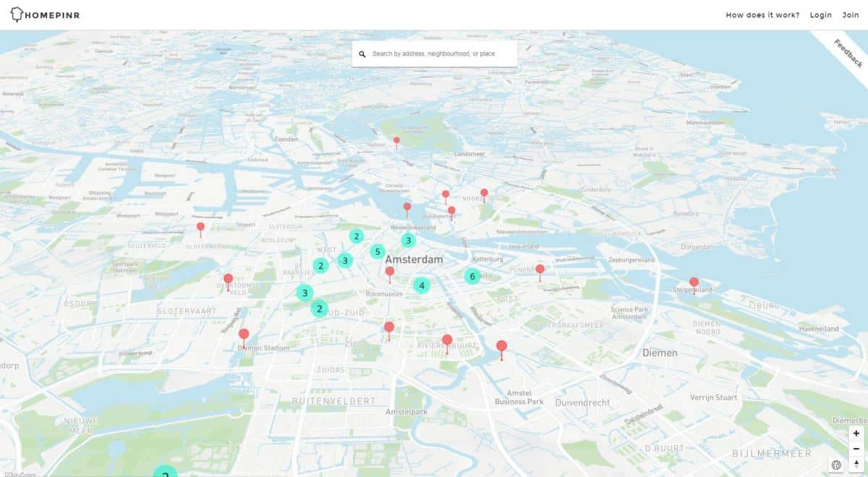Screen dimensions: 868x477
Task: Open the How does it work? page
Action: [x=762, y=15]
